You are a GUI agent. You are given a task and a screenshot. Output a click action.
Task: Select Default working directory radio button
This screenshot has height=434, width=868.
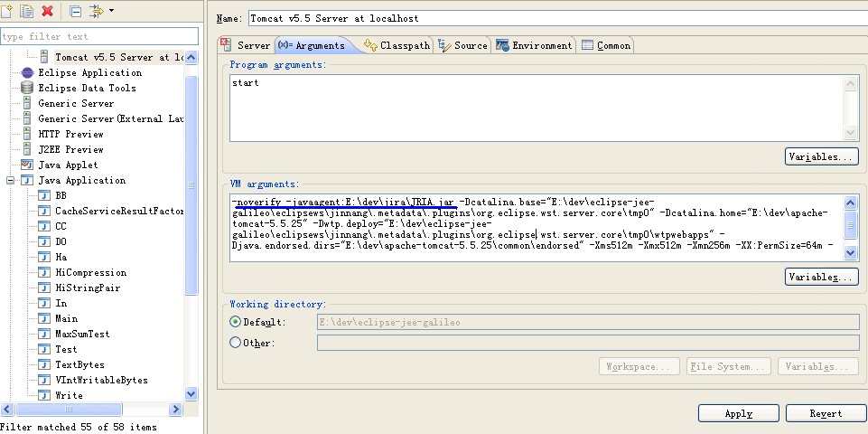point(235,322)
